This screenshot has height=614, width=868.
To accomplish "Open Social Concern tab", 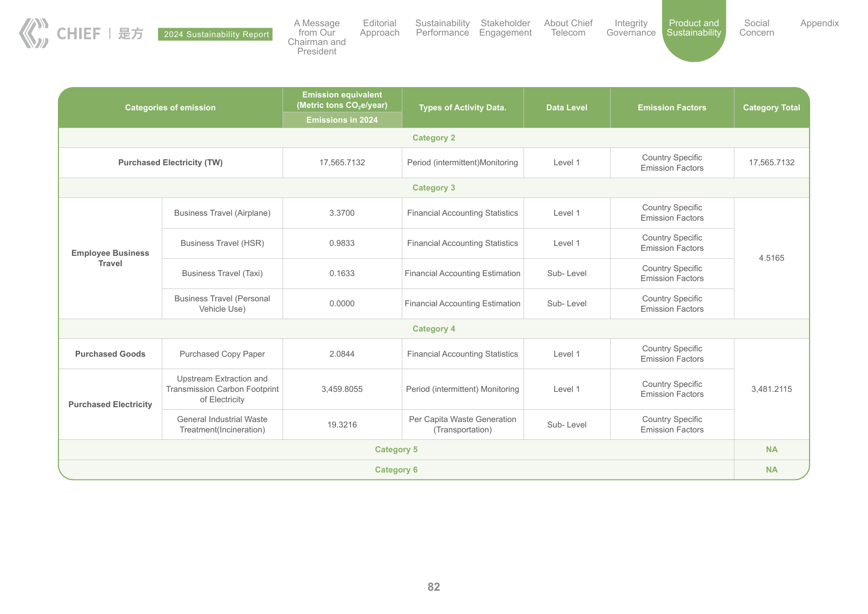I will 757,28.
